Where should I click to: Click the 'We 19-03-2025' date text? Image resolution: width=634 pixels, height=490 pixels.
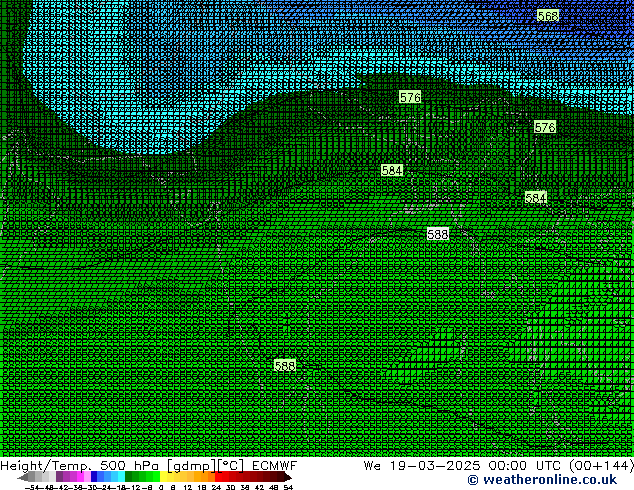click(422, 465)
